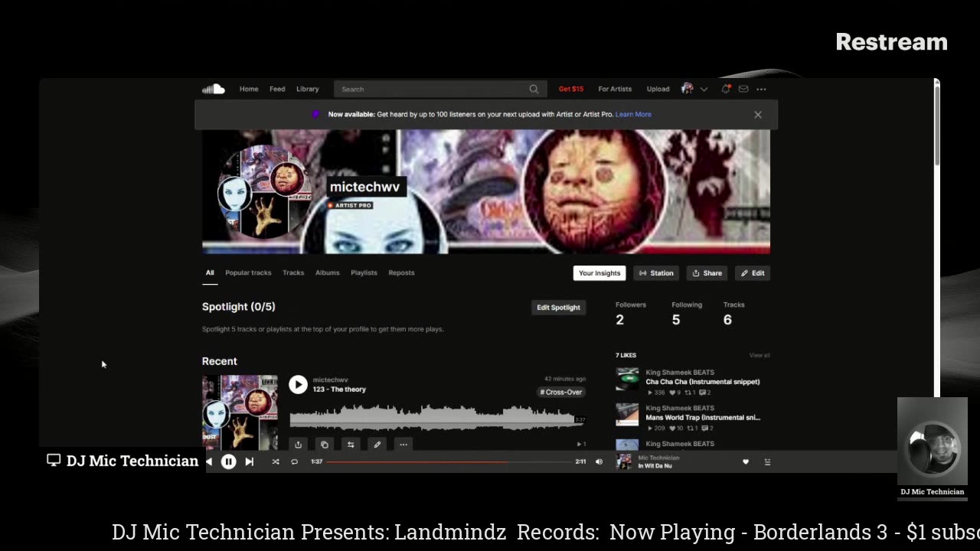
Task: Open the three-dot settings menu in header
Action: 761,89
